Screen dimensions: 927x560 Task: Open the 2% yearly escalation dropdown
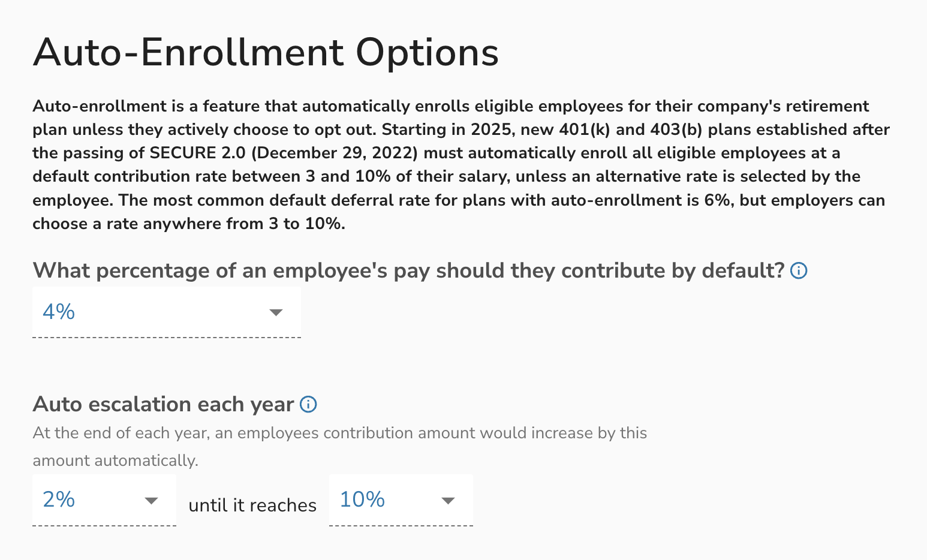pos(104,500)
